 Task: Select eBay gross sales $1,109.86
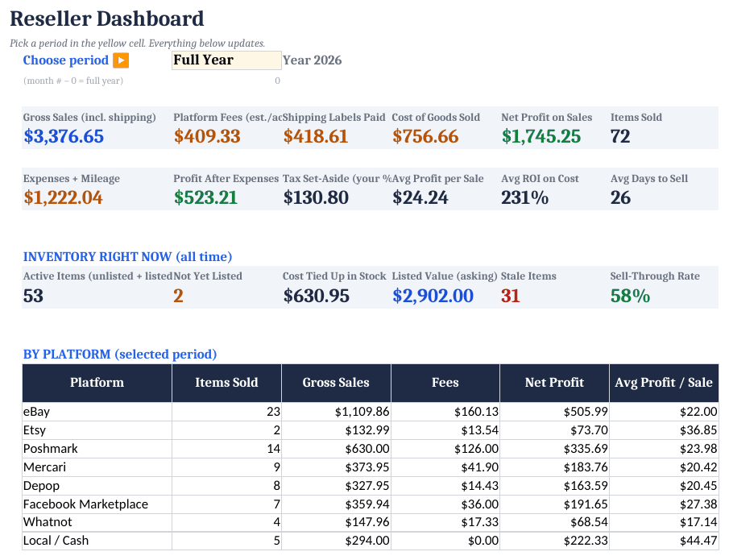pos(336,412)
